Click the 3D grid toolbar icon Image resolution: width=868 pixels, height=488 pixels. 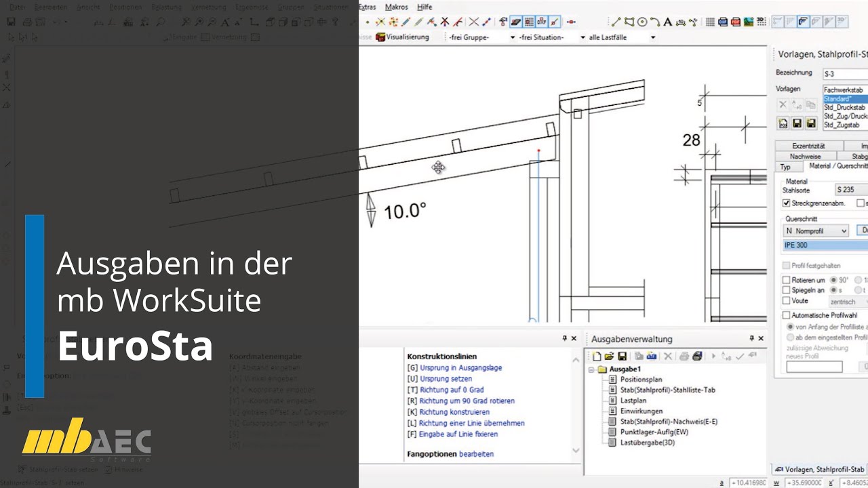point(761,22)
